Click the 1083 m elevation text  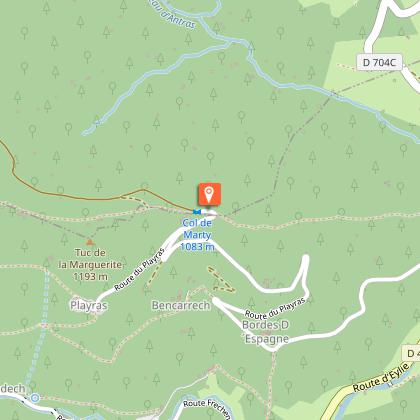[197, 247]
